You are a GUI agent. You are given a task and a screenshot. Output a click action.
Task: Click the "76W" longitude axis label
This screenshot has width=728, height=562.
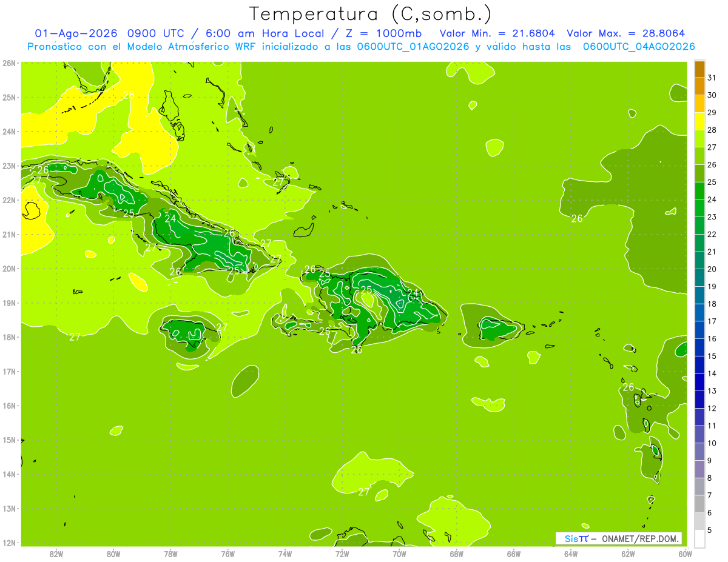point(227,554)
